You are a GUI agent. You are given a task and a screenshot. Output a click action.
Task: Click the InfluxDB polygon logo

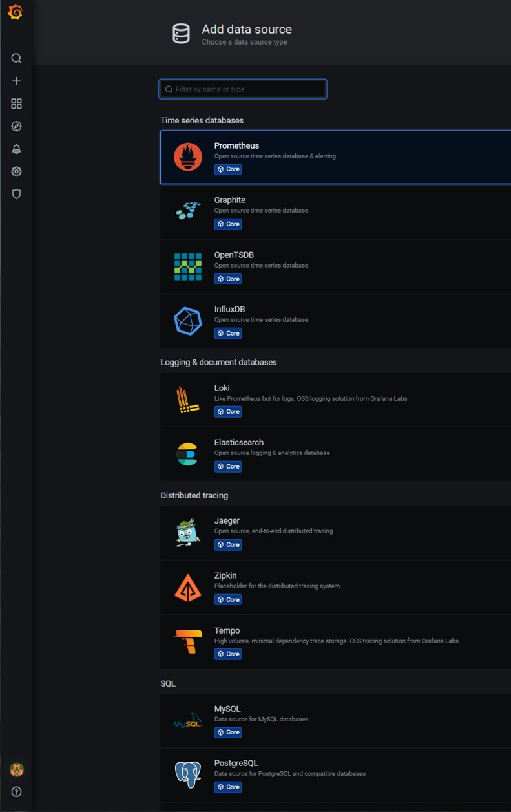188,321
